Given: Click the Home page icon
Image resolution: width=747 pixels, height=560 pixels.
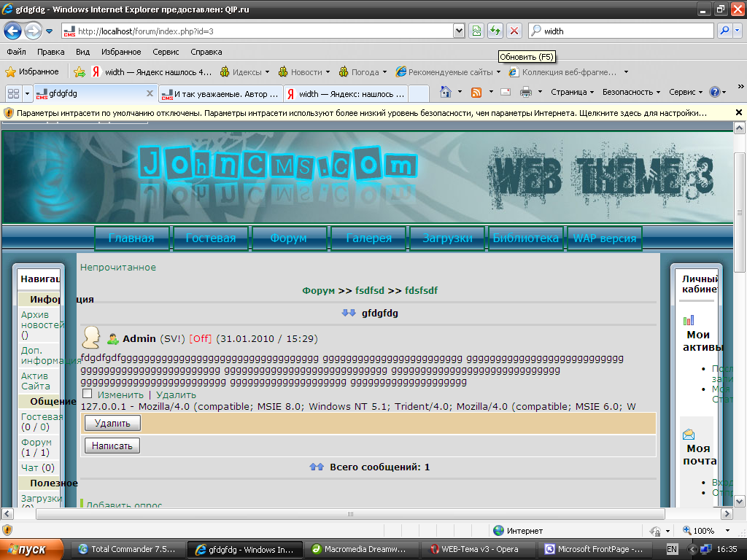Looking at the screenshot, I should point(446,92).
